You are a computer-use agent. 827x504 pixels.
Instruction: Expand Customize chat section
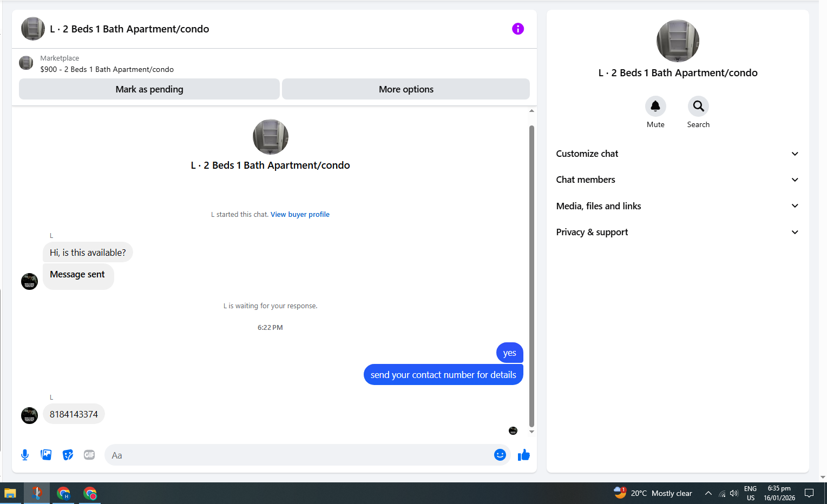click(678, 154)
